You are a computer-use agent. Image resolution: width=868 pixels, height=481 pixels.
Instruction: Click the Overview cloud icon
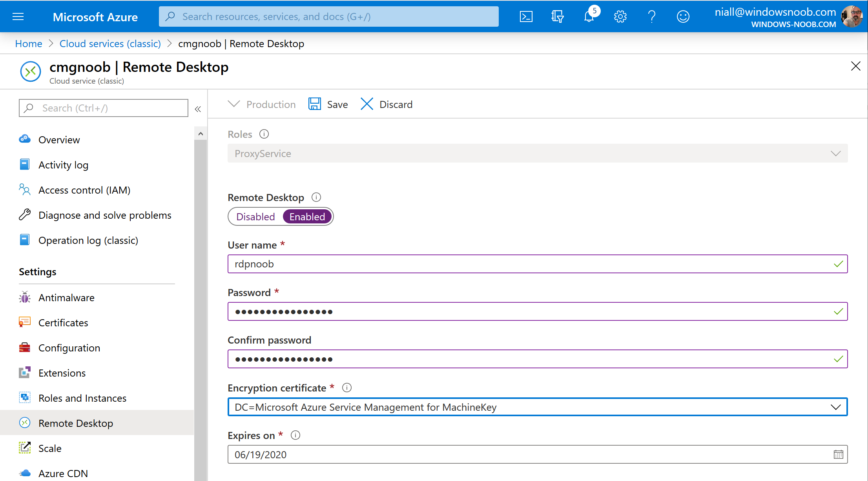25,139
